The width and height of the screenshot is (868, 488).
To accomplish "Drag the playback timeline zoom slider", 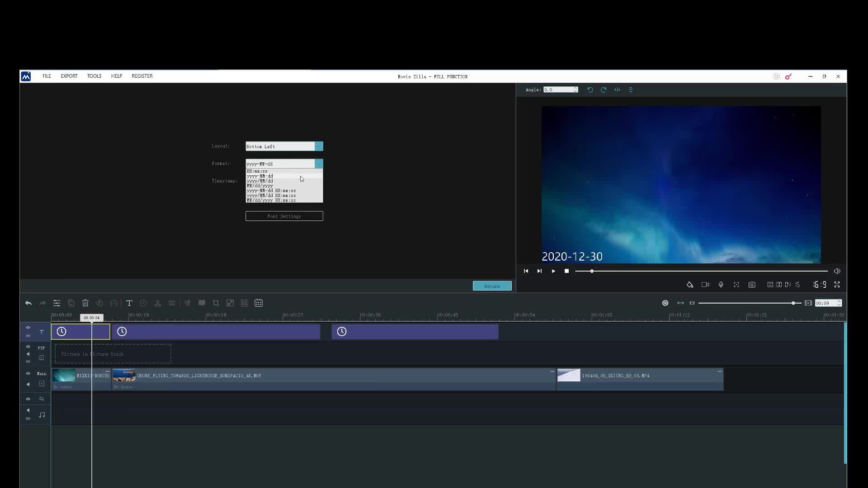I will (795, 303).
